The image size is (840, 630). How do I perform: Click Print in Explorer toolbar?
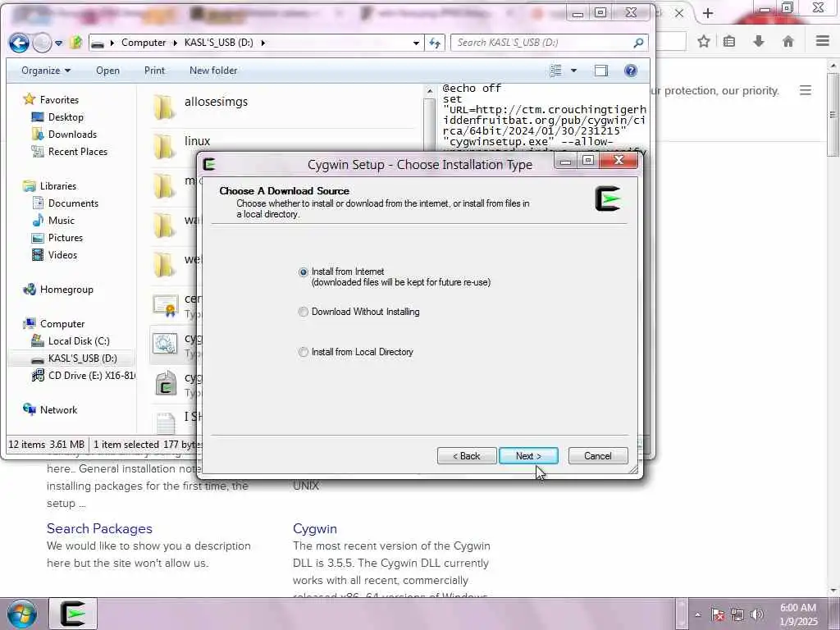click(155, 71)
